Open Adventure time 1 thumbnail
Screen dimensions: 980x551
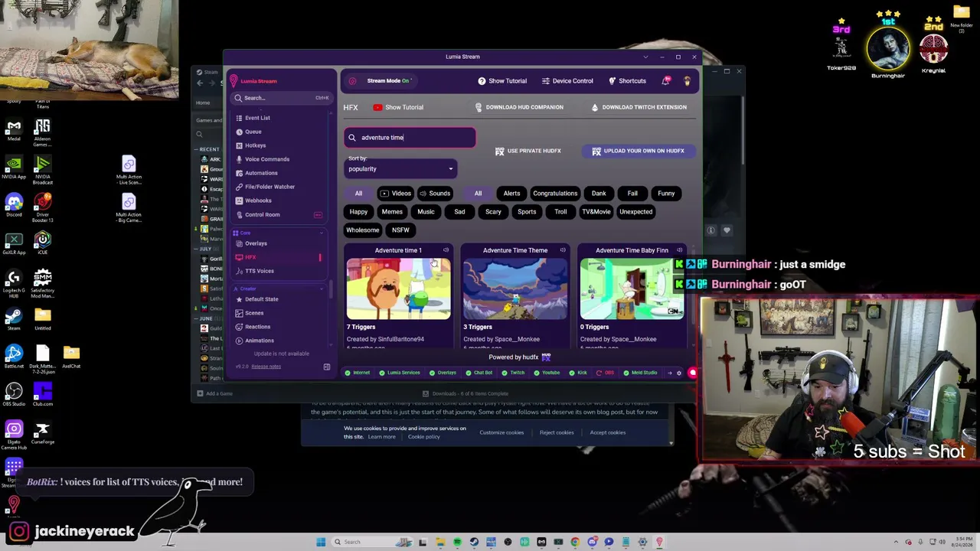[x=398, y=289]
